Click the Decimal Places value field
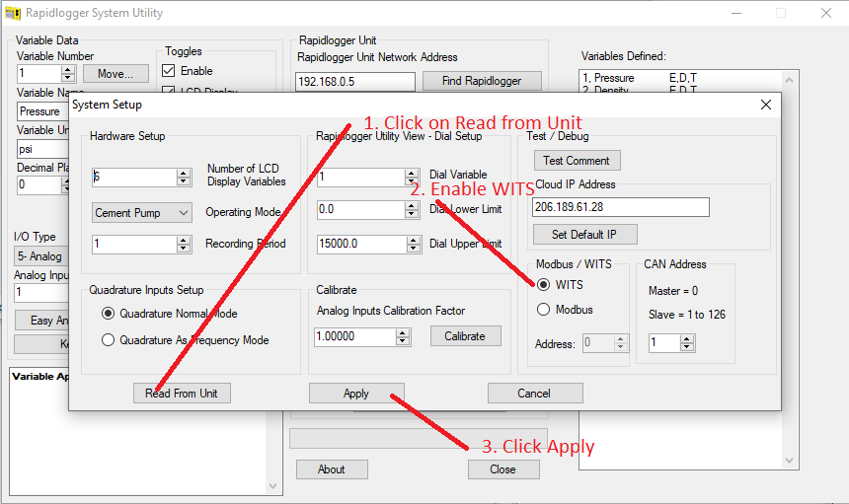Screen dimensions: 849x504 [39, 185]
